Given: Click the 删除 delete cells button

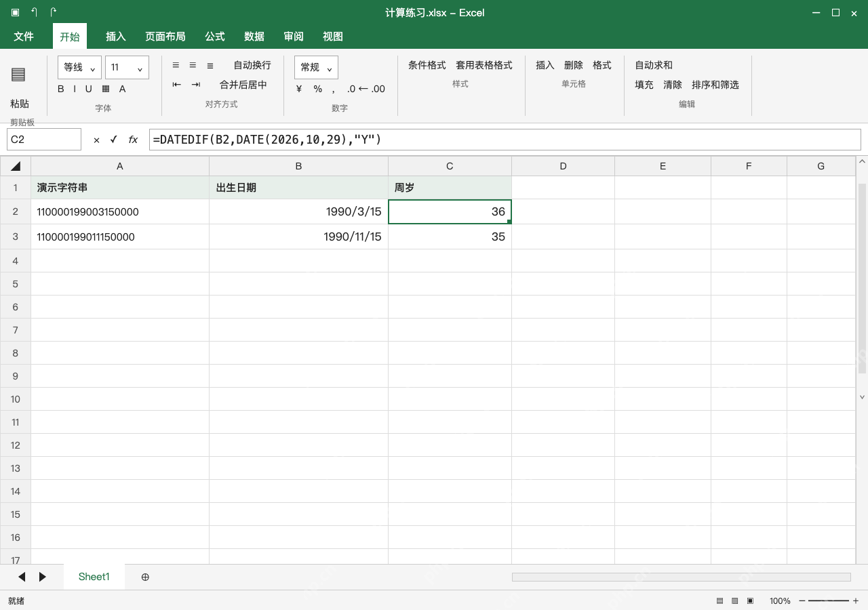Looking at the screenshot, I should click(x=574, y=65).
